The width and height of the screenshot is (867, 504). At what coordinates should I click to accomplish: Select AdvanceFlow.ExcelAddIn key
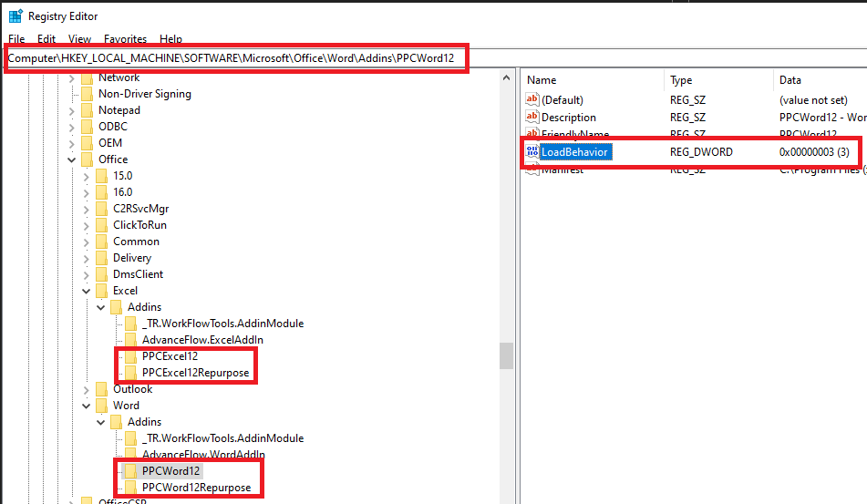point(202,340)
